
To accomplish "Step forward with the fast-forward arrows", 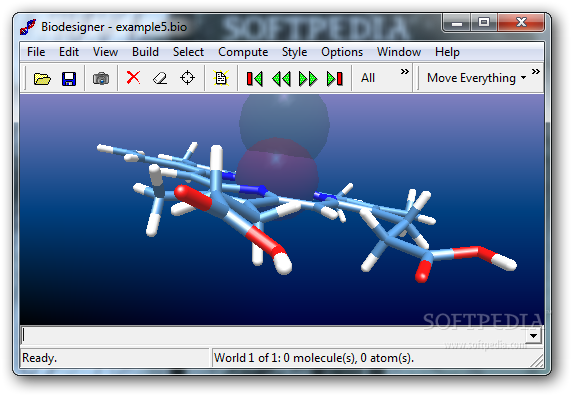I will 308,78.
